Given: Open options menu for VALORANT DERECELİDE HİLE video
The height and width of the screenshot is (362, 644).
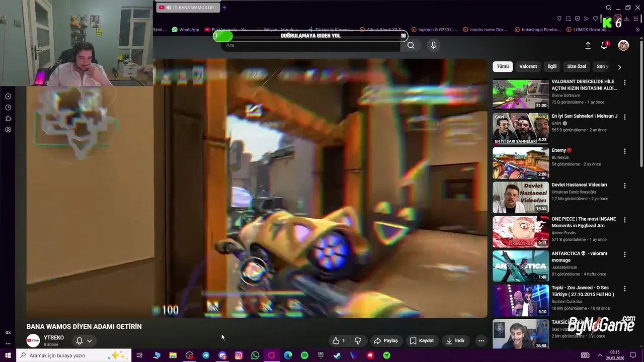Looking at the screenshot, I should coord(625,82).
